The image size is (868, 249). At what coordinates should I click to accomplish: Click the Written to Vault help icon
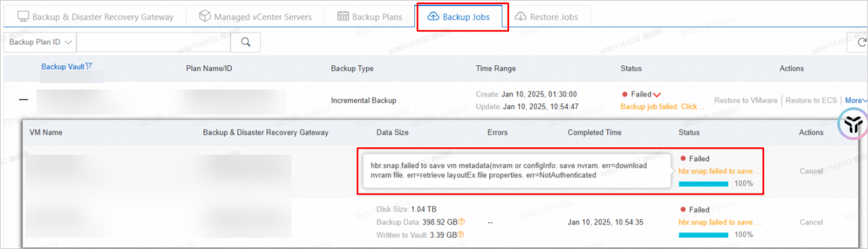click(x=462, y=235)
